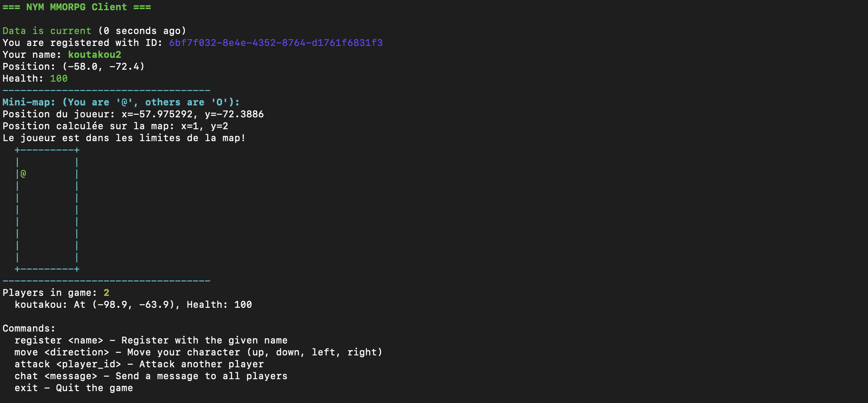Click the 'move <direction>' command line
The width and height of the screenshot is (868, 403).
pos(198,352)
